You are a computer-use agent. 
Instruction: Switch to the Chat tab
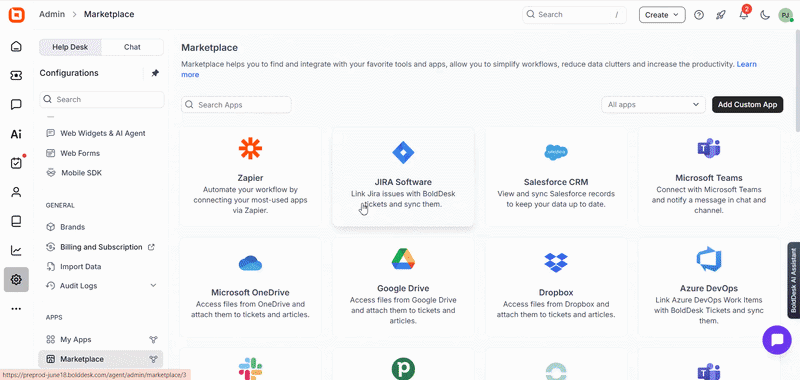(132, 47)
